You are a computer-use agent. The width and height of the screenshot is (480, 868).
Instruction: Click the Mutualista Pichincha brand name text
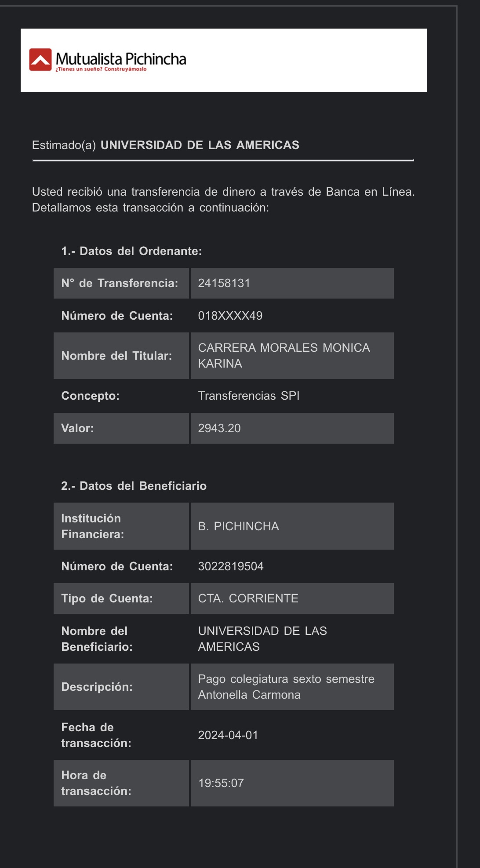coord(121,59)
